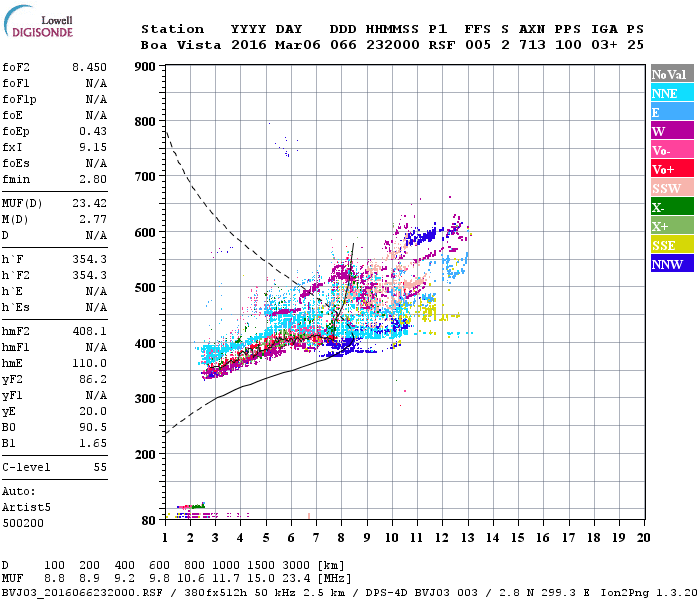Click the foF2 value 8.450
Screen dimensions: 700x600
pyautogui.click(x=89, y=67)
